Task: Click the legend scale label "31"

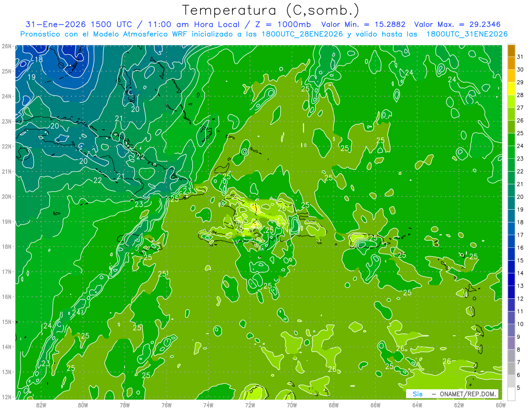Action: click(520, 57)
